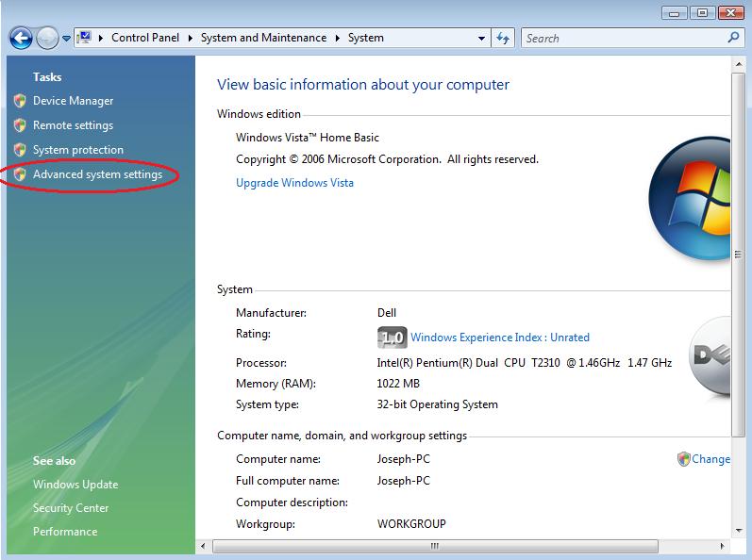
Task: Click the horizontal scrollbar left arrow
Action: click(x=204, y=546)
